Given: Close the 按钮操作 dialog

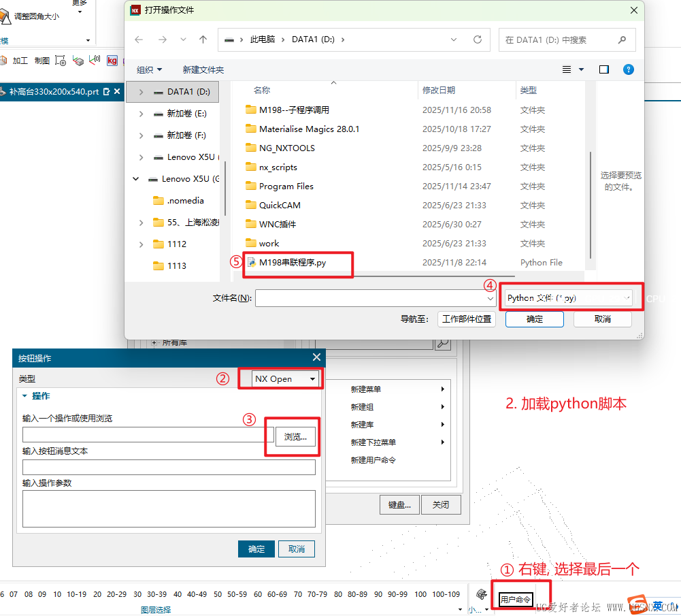Looking at the screenshot, I should (x=316, y=357).
